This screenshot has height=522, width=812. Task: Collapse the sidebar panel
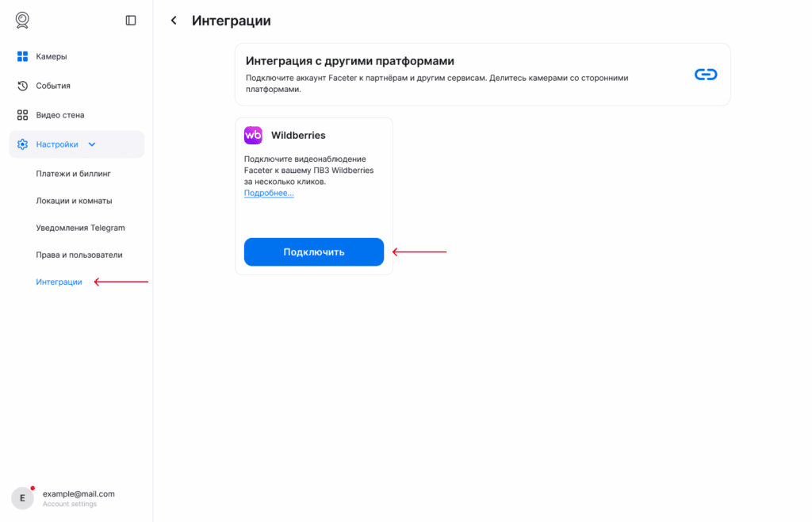(131, 21)
